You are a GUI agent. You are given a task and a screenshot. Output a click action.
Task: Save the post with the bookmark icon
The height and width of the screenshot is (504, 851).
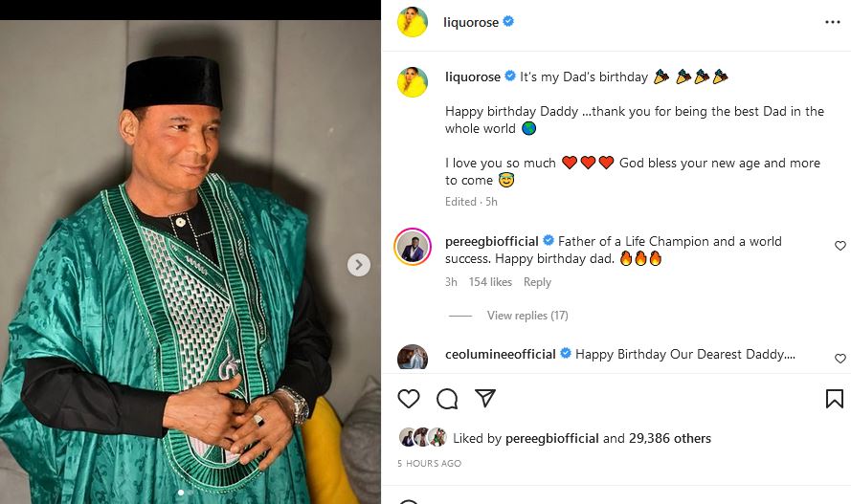click(834, 399)
